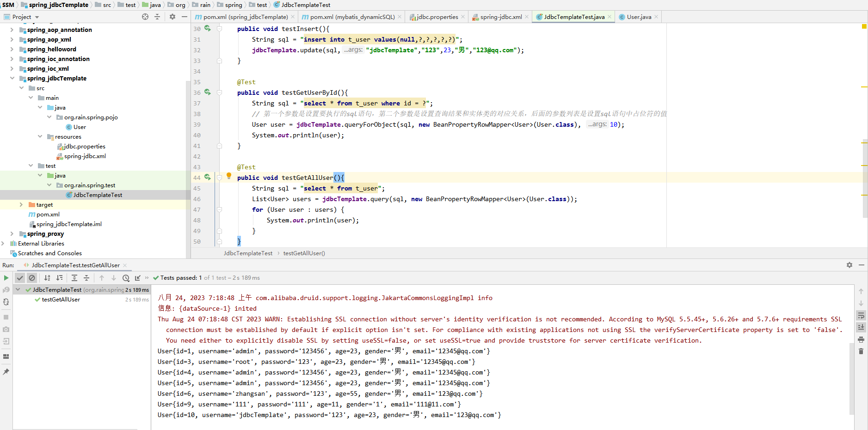Viewport: 868px width, 430px height.
Task: Pin the Run tab
Action: 6,372
